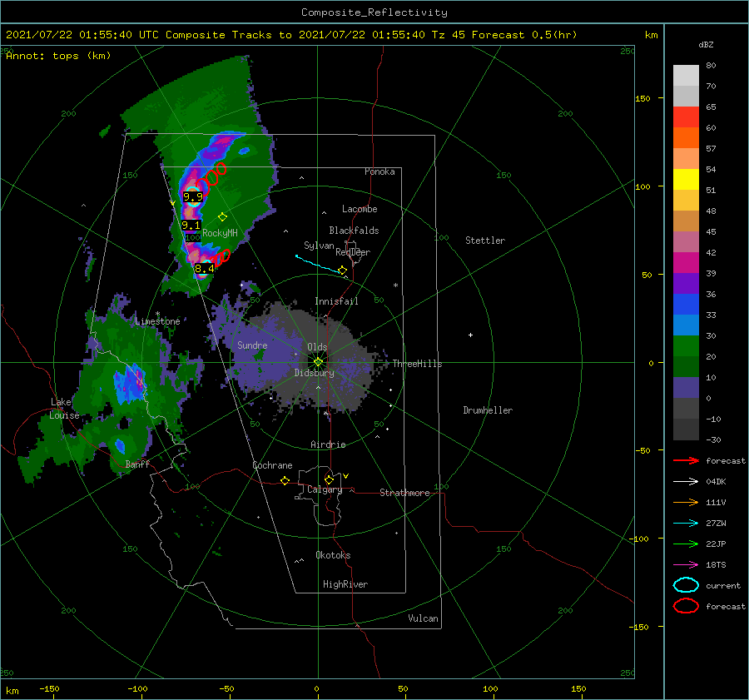Click the Ponoka town label
This screenshot has width=749, height=700.
click(379, 171)
